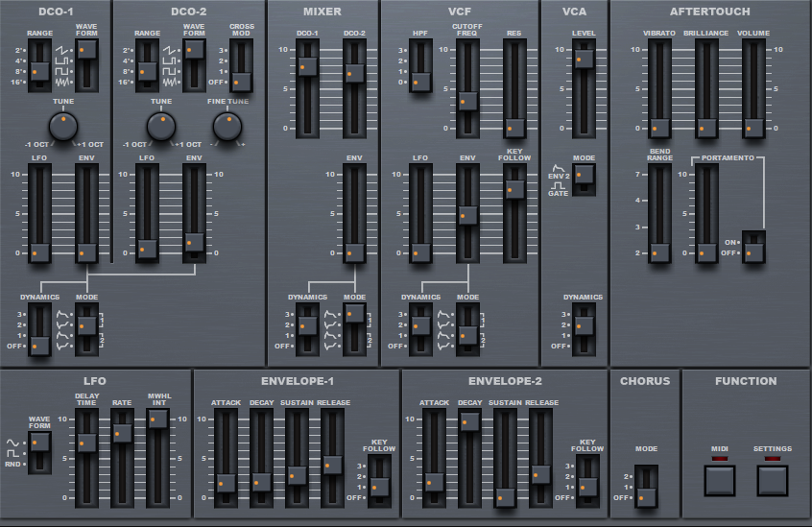Click the DCO envelope MODE switch handle
The height and width of the screenshot is (527, 812).
tap(87, 326)
